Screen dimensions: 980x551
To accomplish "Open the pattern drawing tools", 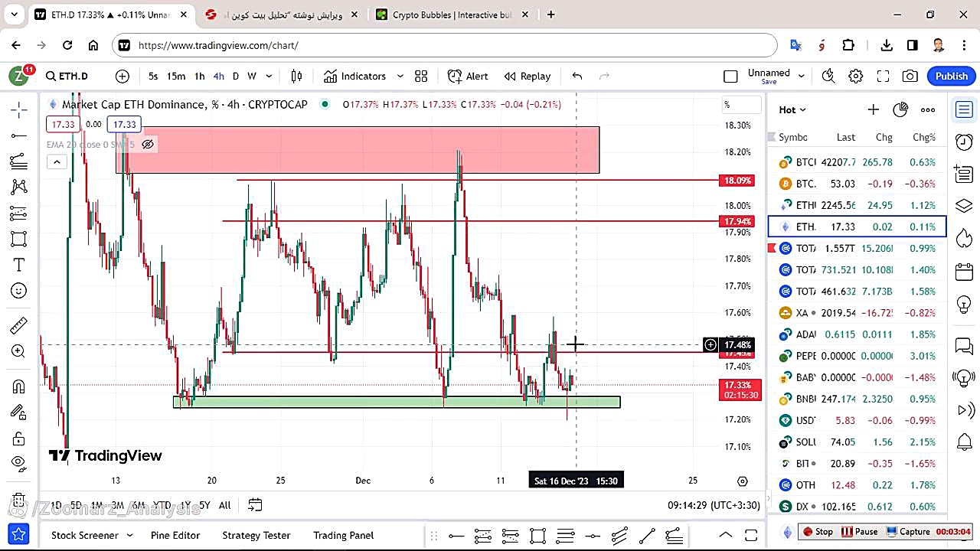I will [19, 187].
